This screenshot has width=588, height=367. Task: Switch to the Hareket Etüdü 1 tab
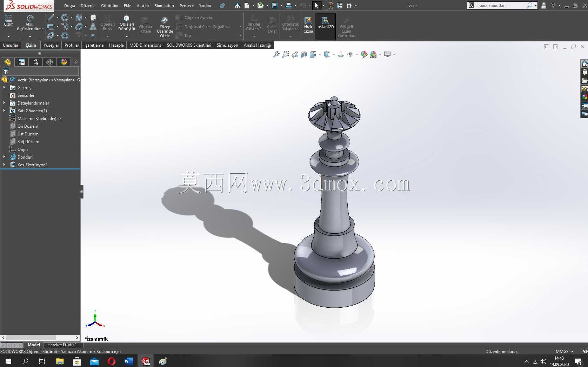[x=62, y=345]
